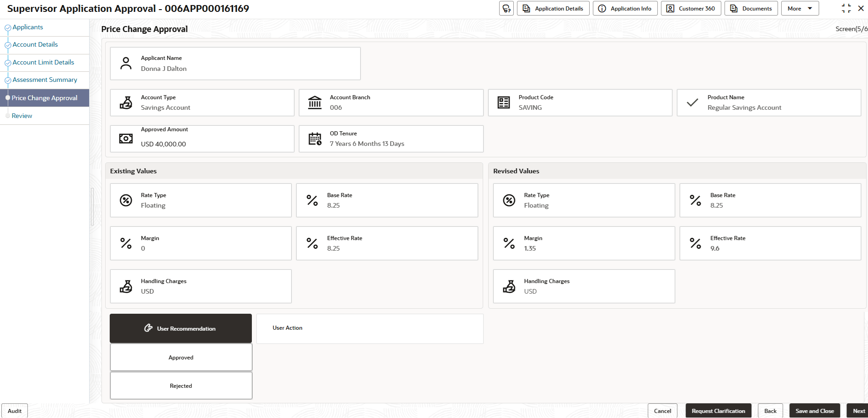The width and height of the screenshot is (868, 418).
Task: Click the User Action field
Action: point(369,328)
